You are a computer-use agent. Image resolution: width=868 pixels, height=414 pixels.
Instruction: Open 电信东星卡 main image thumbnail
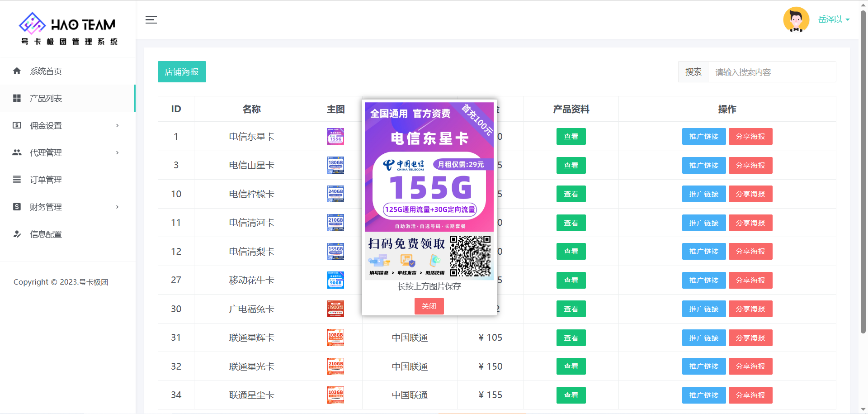(x=335, y=136)
